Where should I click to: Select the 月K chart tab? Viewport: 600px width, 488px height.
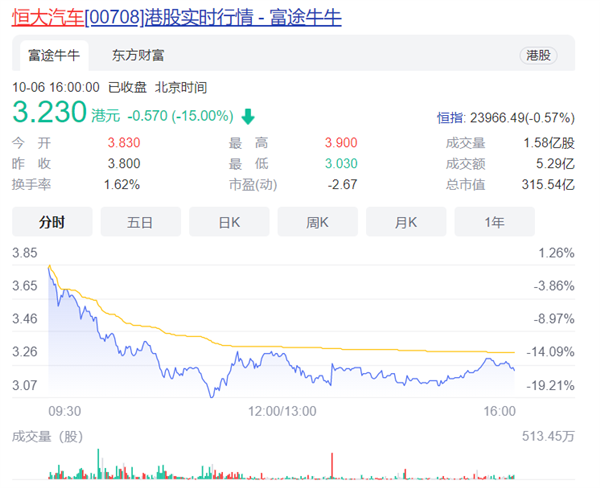pos(406,222)
